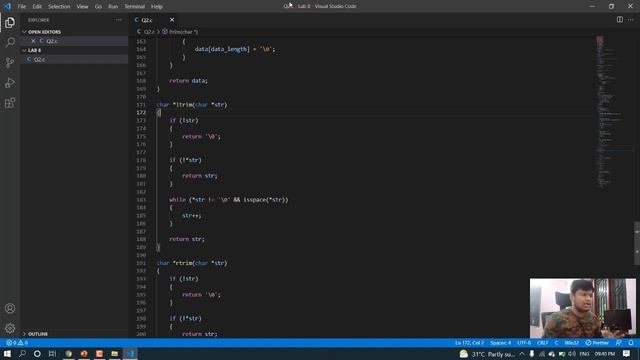Open File Explorer from taskbar
Viewport: 640px width, 360px height.
(x=115, y=353)
